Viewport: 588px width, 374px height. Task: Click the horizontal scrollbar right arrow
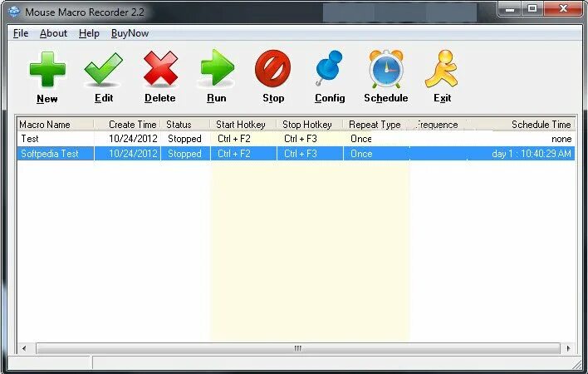(568, 348)
